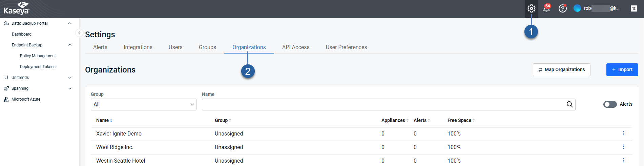Sort by Appliances column arrows
644x166 pixels.
(x=408, y=121)
